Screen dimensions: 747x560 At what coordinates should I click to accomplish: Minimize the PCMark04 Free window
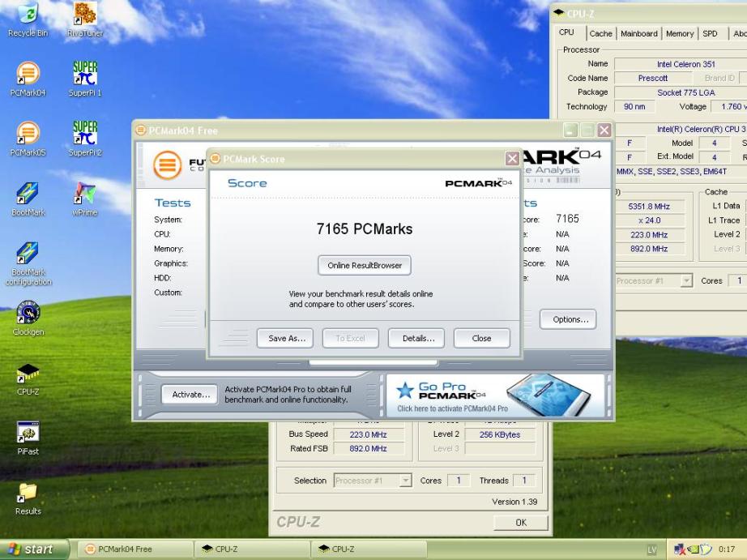[x=570, y=130]
